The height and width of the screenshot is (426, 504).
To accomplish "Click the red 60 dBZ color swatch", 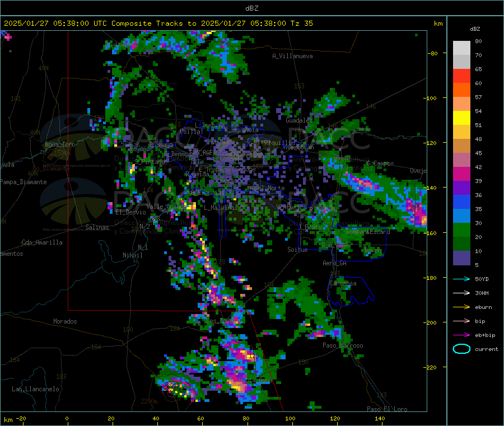I will (461, 76).
